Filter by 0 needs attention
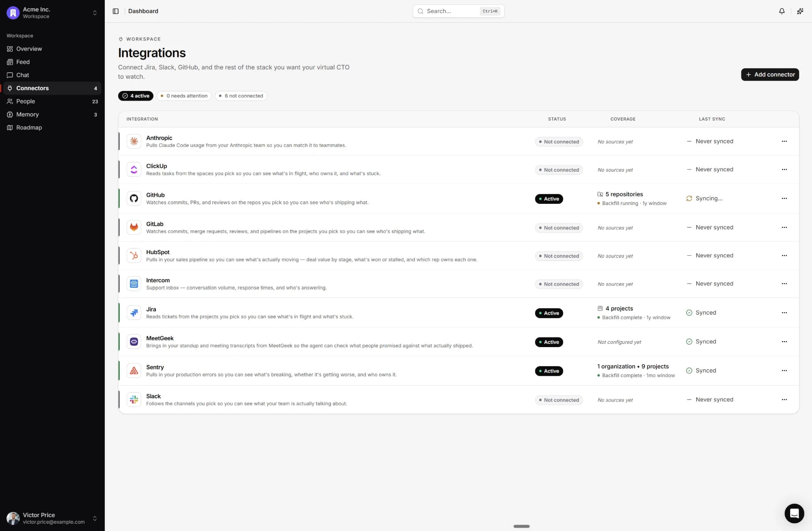This screenshot has height=531, width=812. click(x=184, y=96)
